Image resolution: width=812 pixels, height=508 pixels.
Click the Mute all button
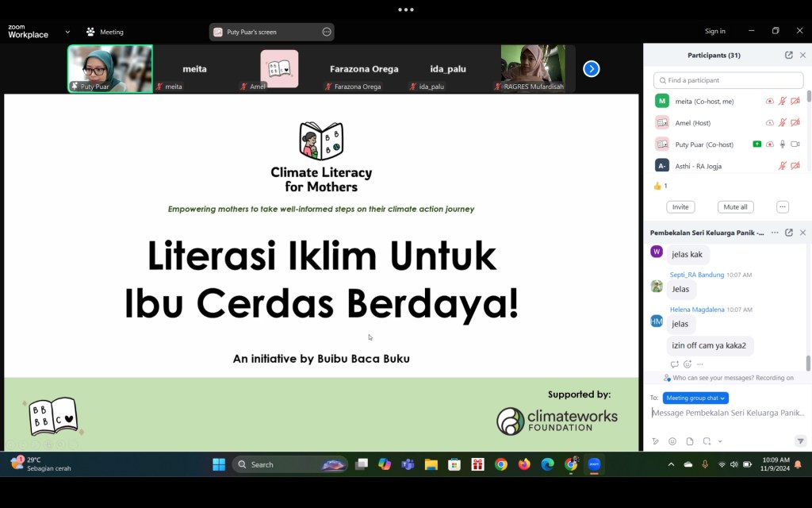pyautogui.click(x=735, y=206)
